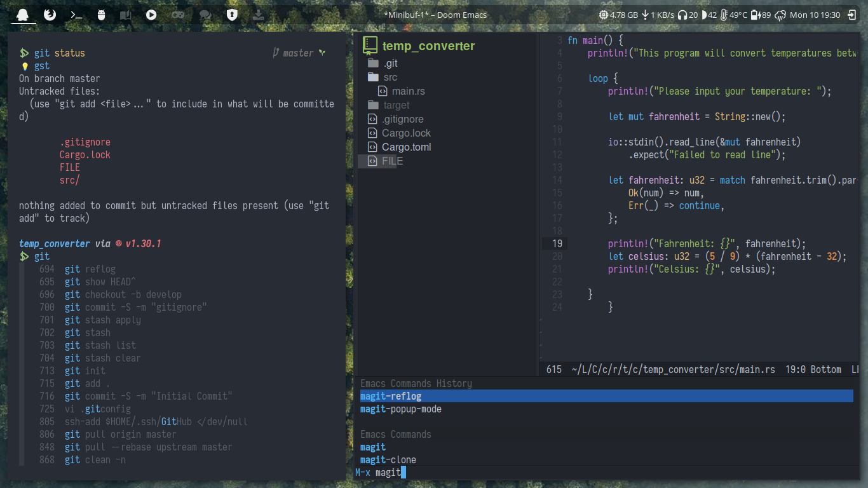
Task: Choose magit-popup-mode from commands history
Action: [x=401, y=409]
